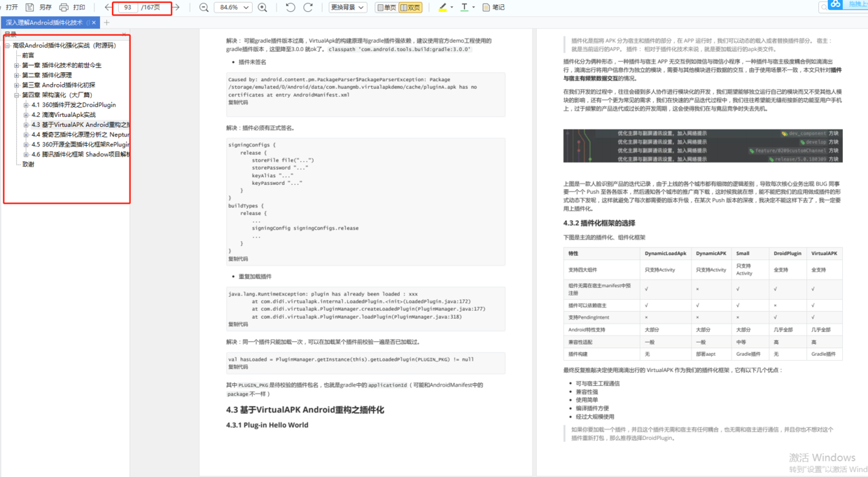Image resolution: width=868 pixels, height=477 pixels.
Task: Click subheading 4.3.2 插件化框架的选择
Action: tap(599, 223)
